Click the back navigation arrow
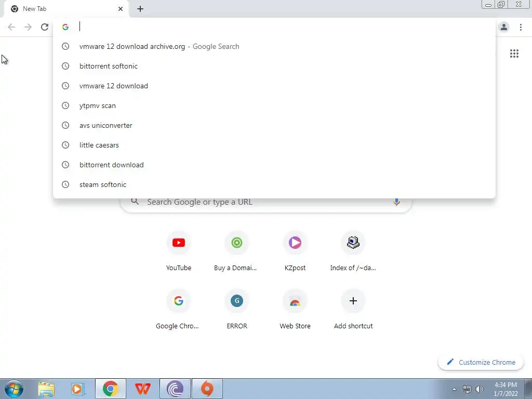 (x=11, y=27)
